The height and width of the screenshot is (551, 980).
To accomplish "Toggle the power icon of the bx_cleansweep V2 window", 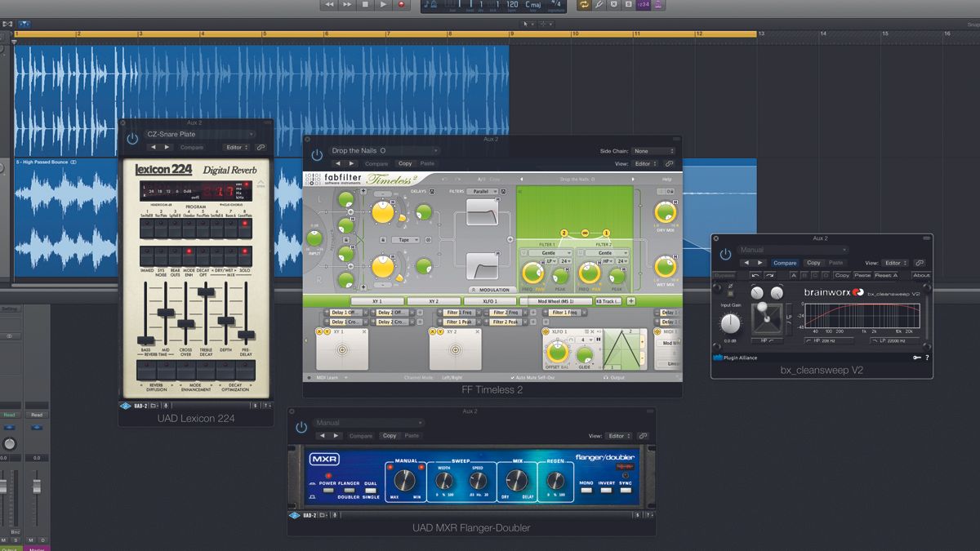I will click(x=725, y=255).
